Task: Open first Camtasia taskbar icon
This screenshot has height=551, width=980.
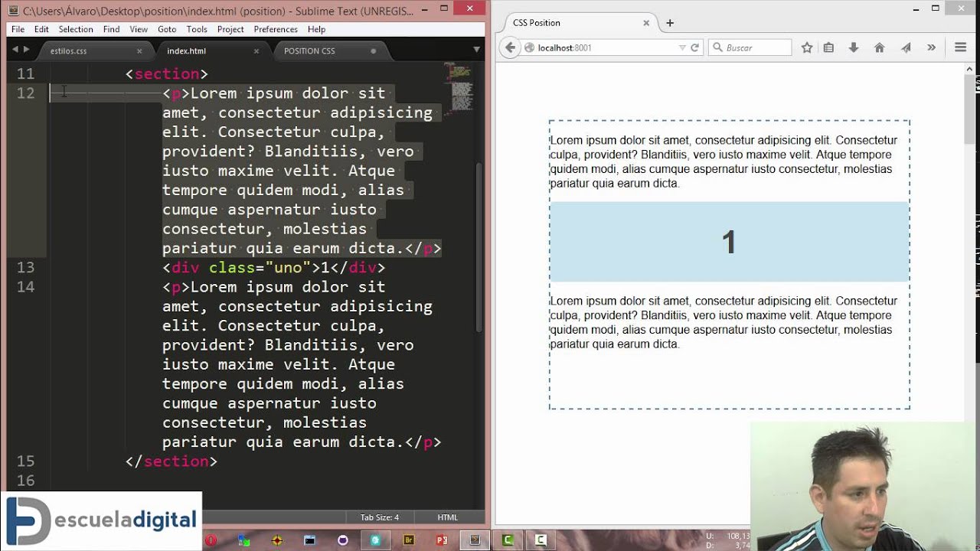Action: 508,540
